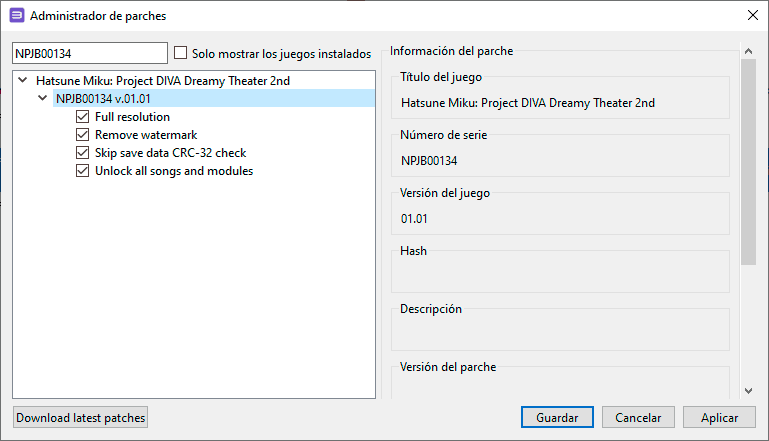
Task: Uncheck the Full resolution patch
Action: pyautogui.click(x=82, y=116)
